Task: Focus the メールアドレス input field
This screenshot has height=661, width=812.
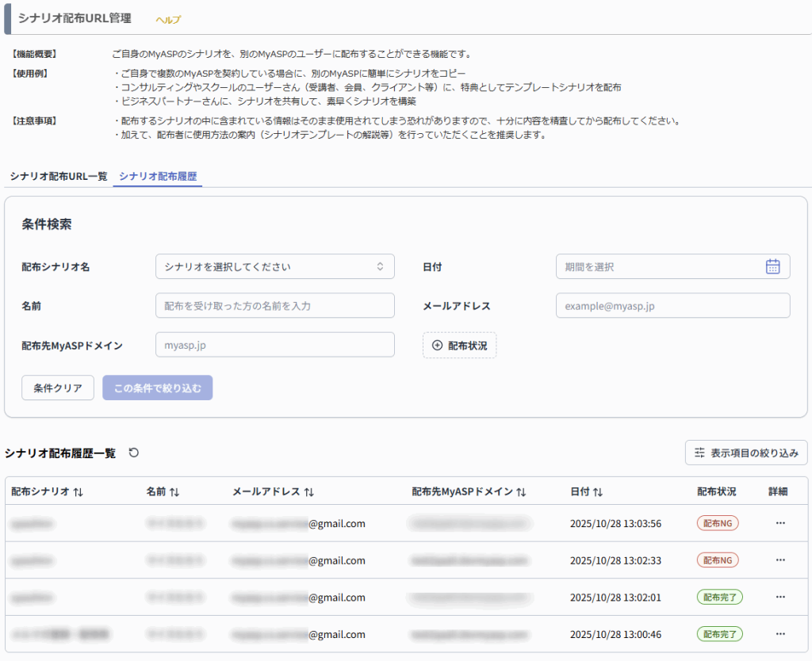Action: [x=672, y=305]
